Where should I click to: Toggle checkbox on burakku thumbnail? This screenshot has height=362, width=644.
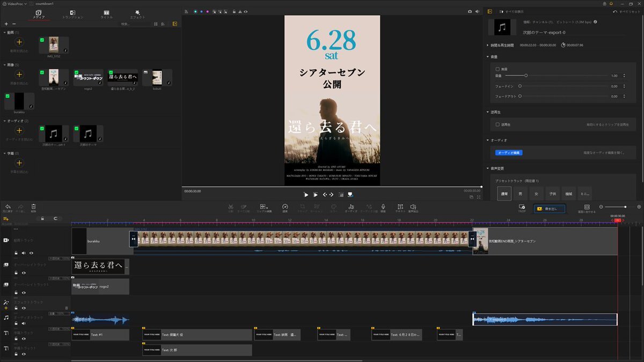click(7, 95)
